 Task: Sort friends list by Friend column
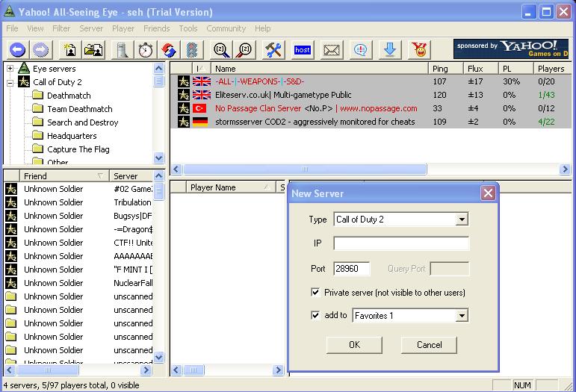64,175
